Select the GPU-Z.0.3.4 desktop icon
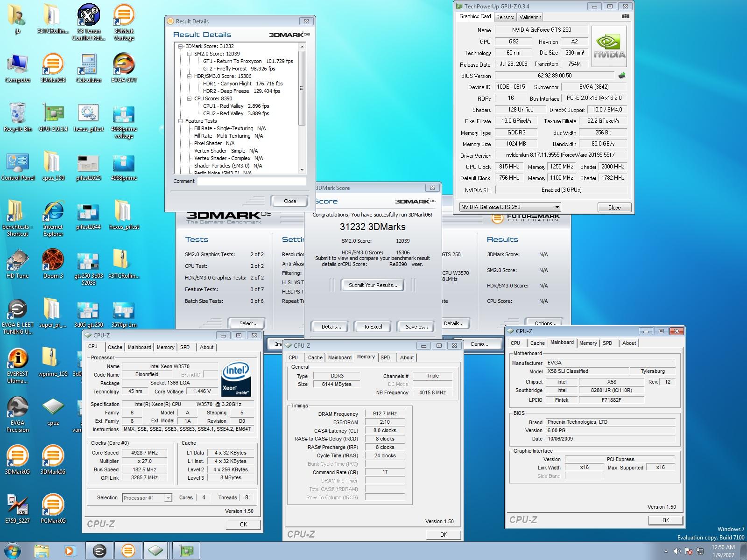The width and height of the screenshot is (747, 560). coord(53,118)
